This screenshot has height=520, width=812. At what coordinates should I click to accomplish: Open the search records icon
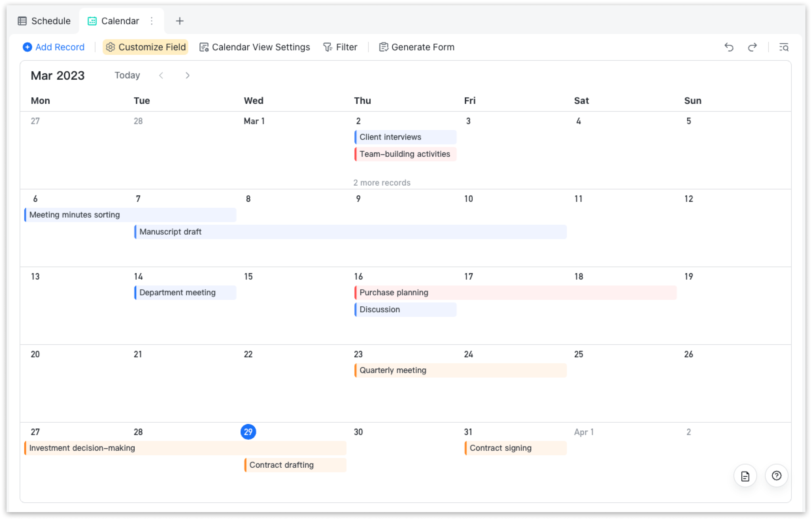pos(784,47)
